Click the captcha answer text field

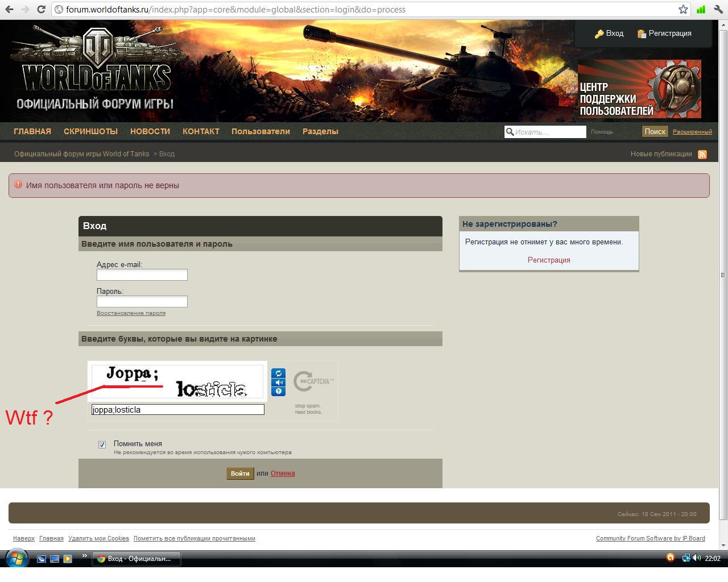(178, 410)
